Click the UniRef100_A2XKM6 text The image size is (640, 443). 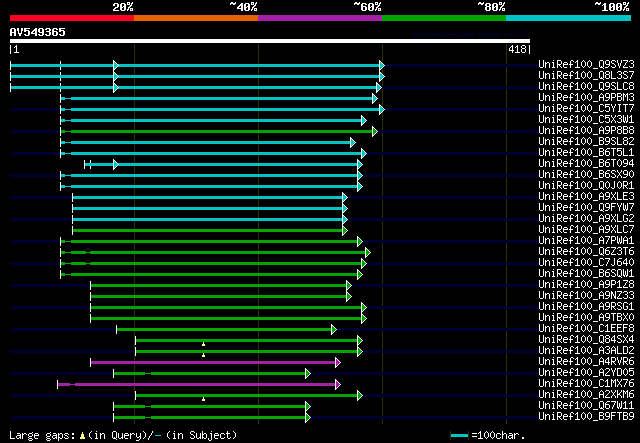586,395
